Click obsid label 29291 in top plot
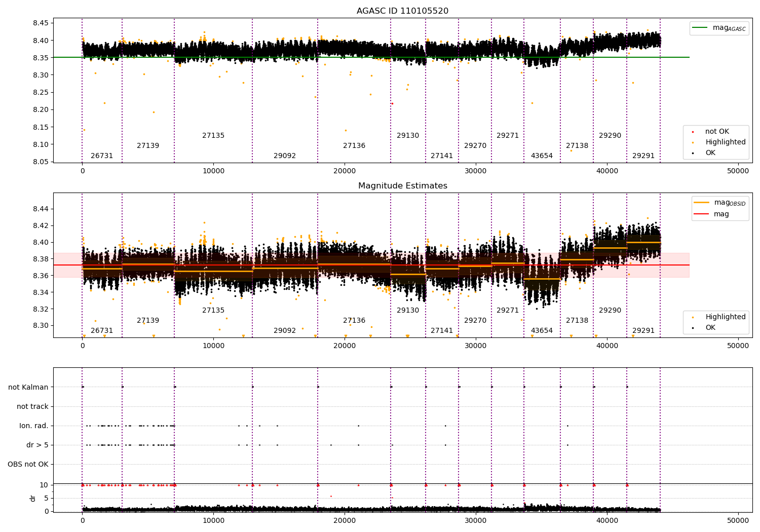Screen dimensions: 760x532 643,156
